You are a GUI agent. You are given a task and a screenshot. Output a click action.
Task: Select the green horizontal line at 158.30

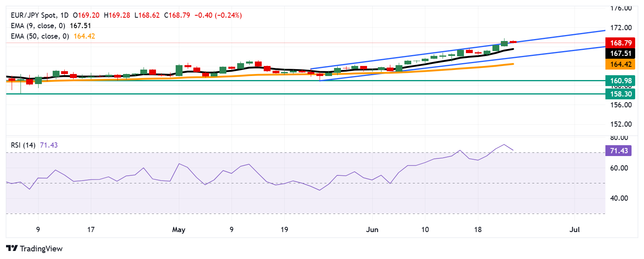point(306,94)
